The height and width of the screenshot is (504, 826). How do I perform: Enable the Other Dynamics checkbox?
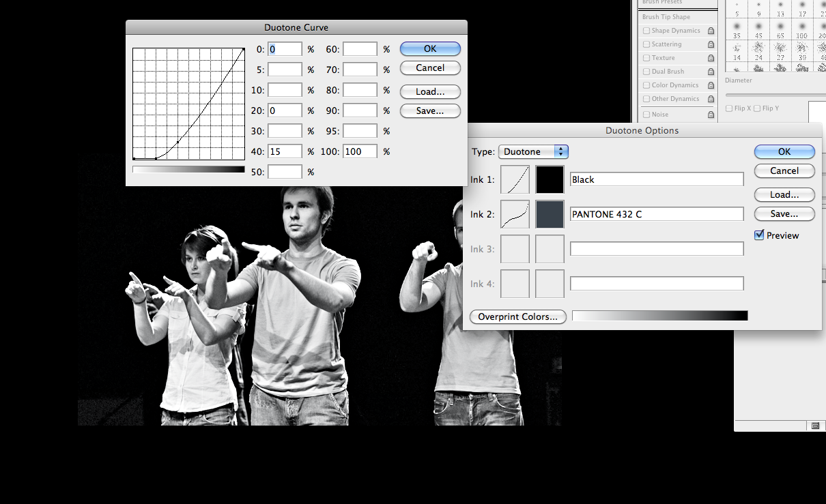(x=646, y=99)
